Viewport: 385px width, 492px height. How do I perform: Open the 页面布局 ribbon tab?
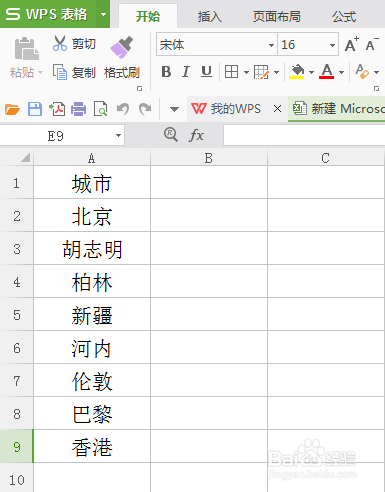[x=277, y=16]
